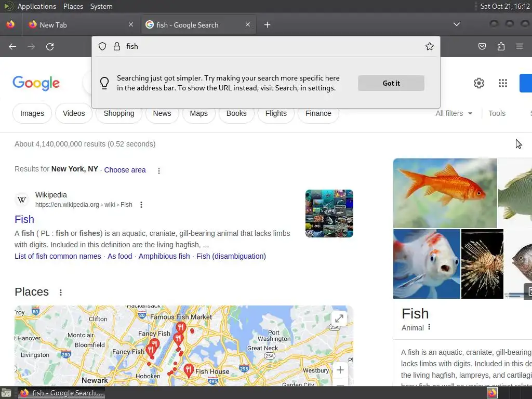Screen dimensions: 532x399
Task: Open List of fish common names link
Action: click(58, 256)
